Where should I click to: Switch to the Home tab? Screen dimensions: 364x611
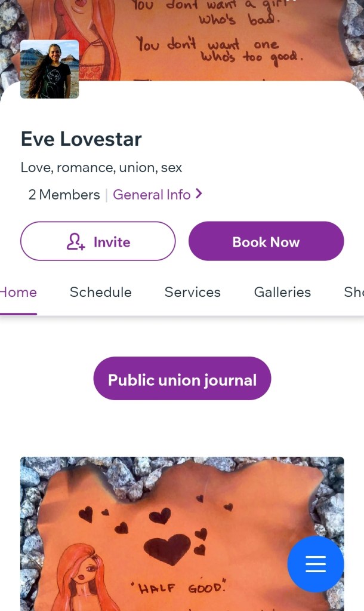[x=18, y=292]
